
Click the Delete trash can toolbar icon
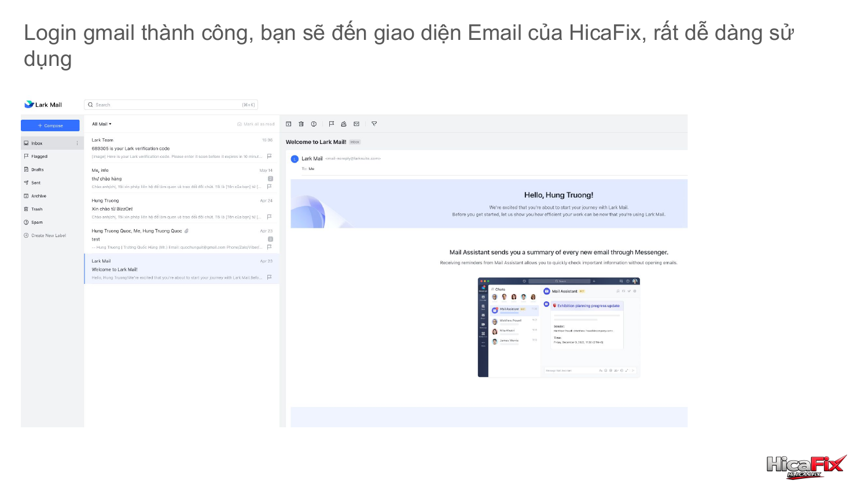[301, 124]
